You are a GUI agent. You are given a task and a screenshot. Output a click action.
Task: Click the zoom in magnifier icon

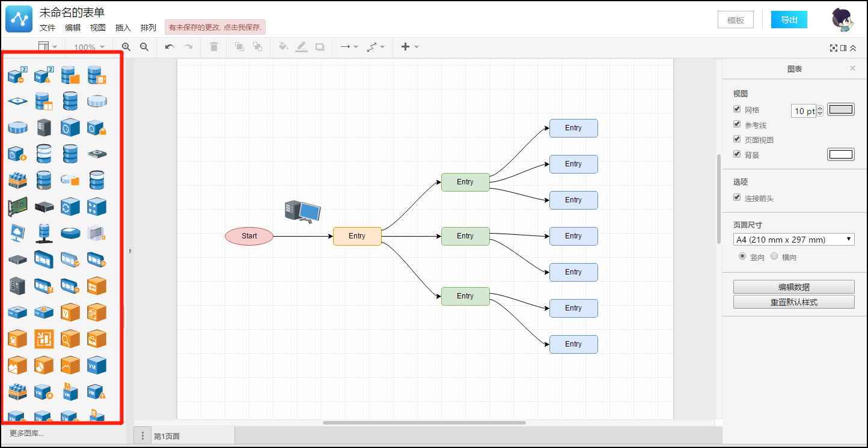[126, 47]
